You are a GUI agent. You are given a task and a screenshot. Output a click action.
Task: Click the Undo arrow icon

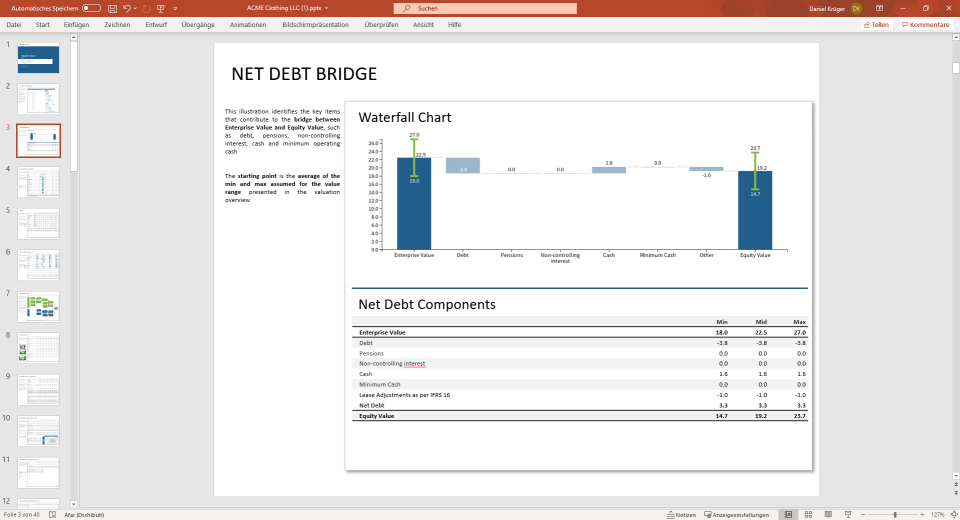click(x=127, y=9)
